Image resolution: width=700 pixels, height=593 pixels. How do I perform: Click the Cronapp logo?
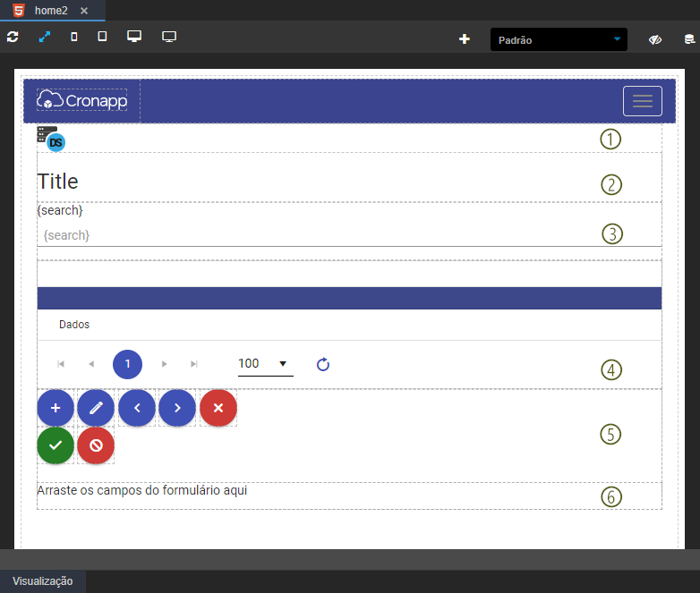82,100
